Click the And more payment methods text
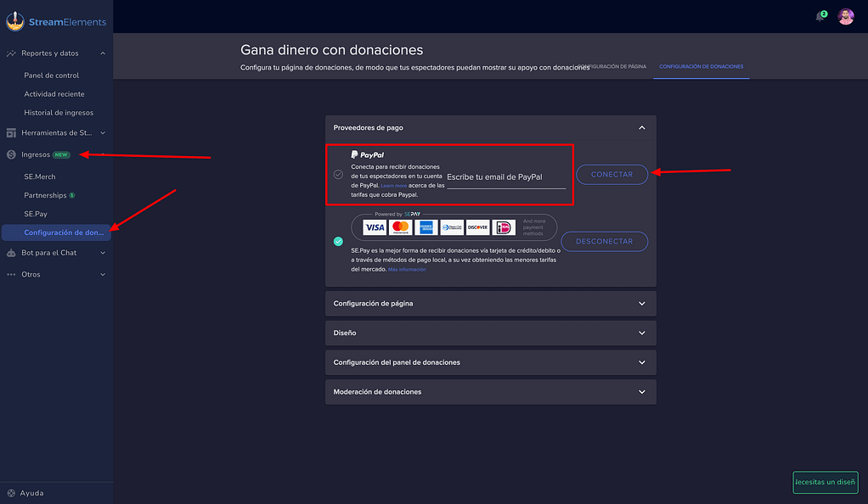The width and height of the screenshot is (868, 504). (533, 227)
